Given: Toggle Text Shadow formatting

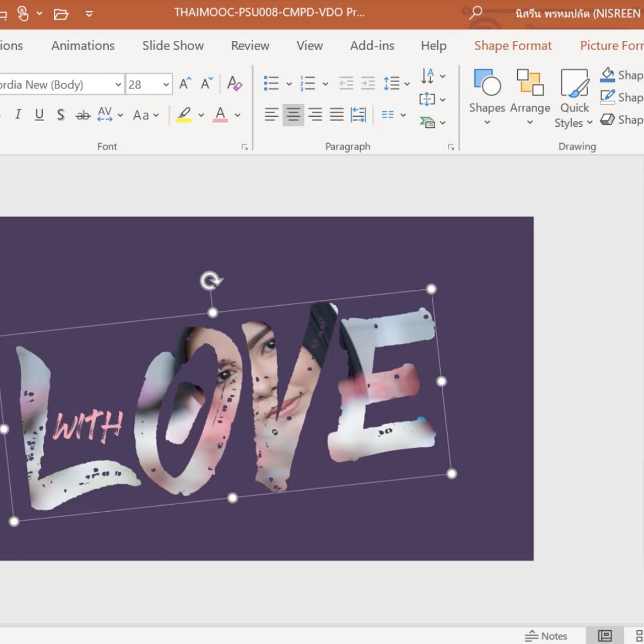Looking at the screenshot, I should point(60,115).
